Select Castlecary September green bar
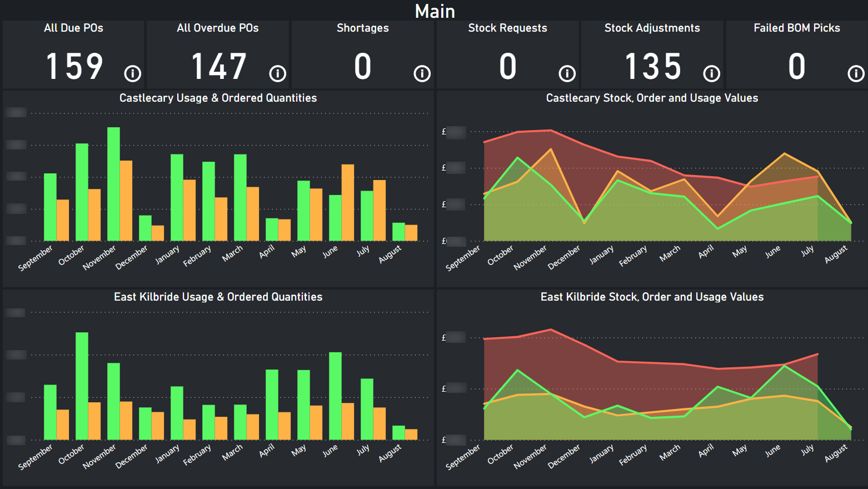The width and height of the screenshot is (868, 489). click(x=50, y=207)
